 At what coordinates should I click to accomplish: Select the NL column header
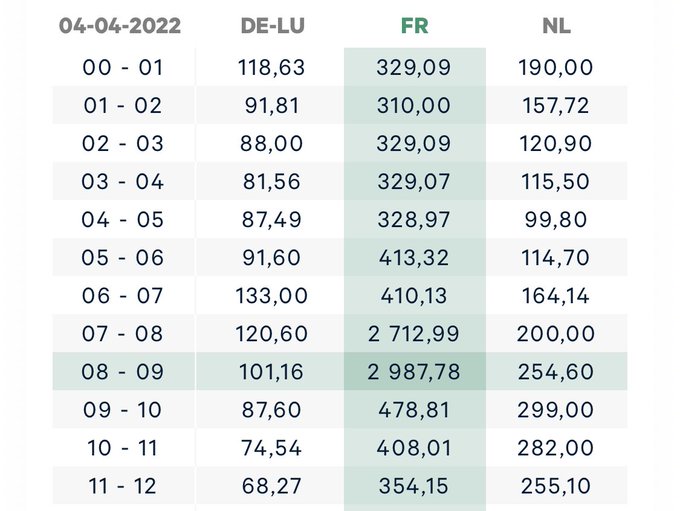[x=556, y=26]
